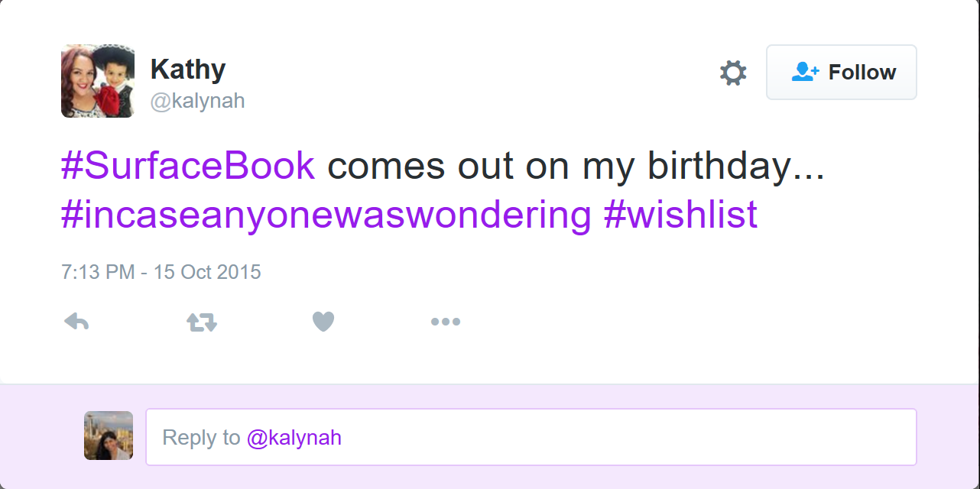Click the display name Kathy
980x489 pixels.
pyautogui.click(x=188, y=70)
